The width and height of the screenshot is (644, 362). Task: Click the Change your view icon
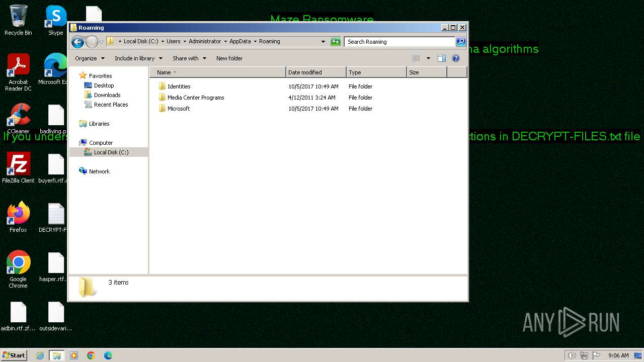[x=416, y=58]
